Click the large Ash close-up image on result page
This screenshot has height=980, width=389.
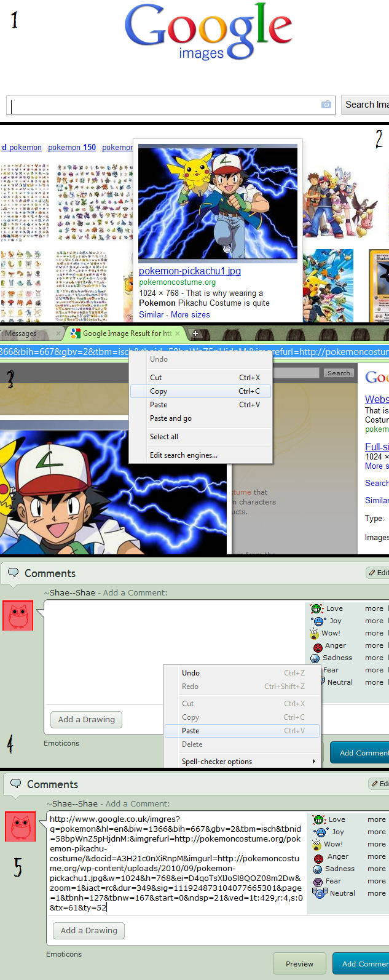[114, 492]
